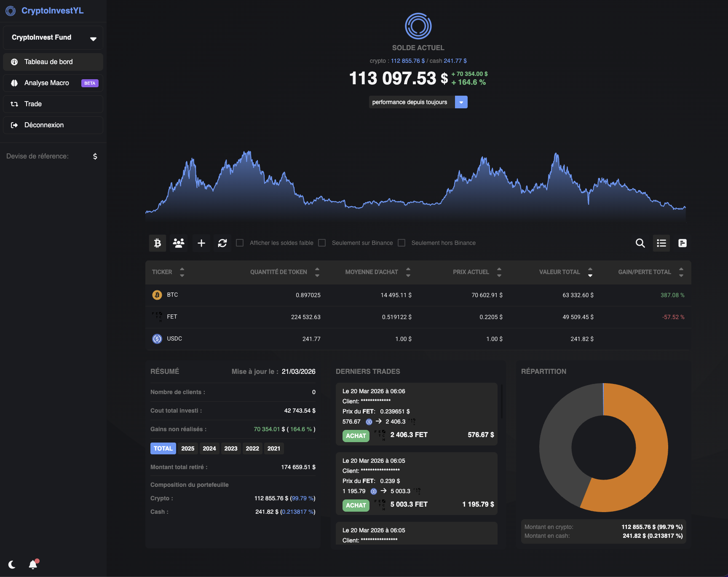728x577 pixels.
Task: Check 'Seulement hors Binance'
Action: pos(401,243)
